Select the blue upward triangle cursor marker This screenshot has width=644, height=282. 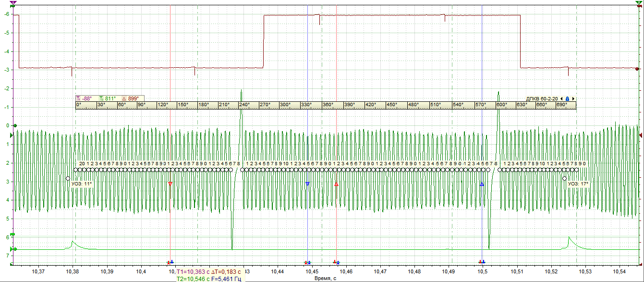[x=482, y=184]
